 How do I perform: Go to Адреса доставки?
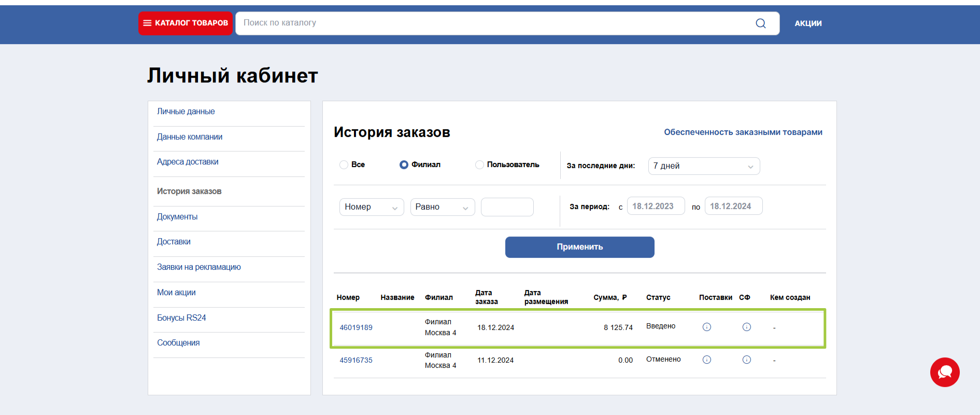coord(188,162)
